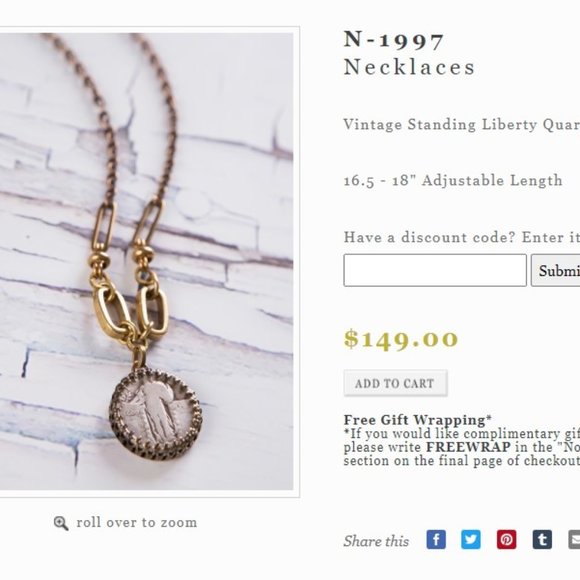The width and height of the screenshot is (580, 580).
Task: Submit the discount code
Action: tap(556, 270)
